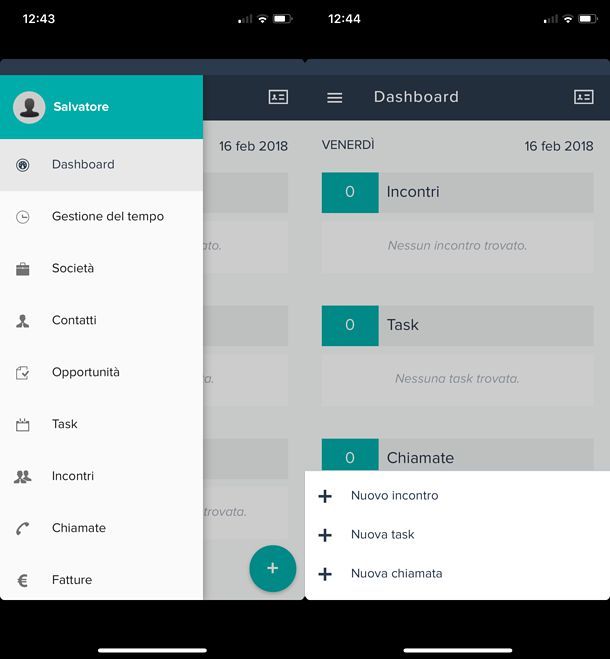Tap the 16 feb 2018 date on the right phone

(x=559, y=146)
